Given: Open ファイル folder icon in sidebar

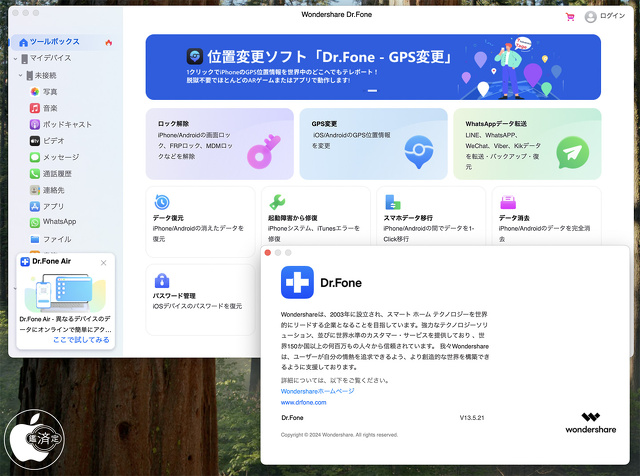Looking at the screenshot, I should coord(35,239).
